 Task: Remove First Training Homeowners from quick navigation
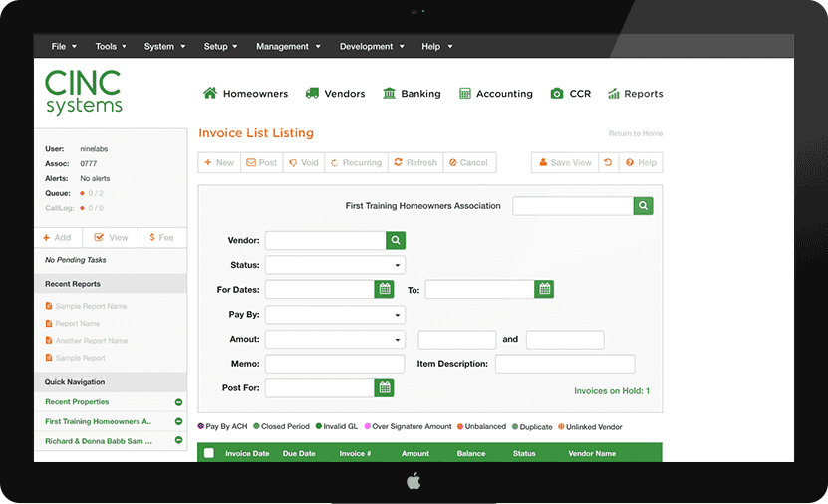178,421
